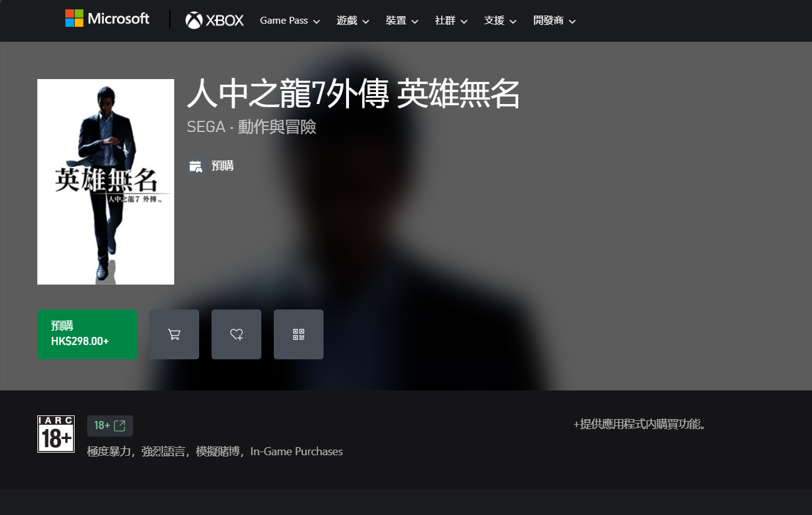Expand the 遊戲 menu

tap(353, 21)
